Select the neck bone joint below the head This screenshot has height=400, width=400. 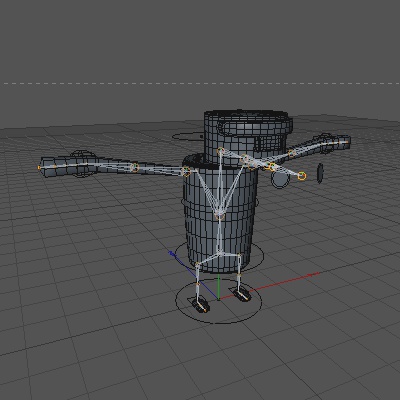click(221, 152)
